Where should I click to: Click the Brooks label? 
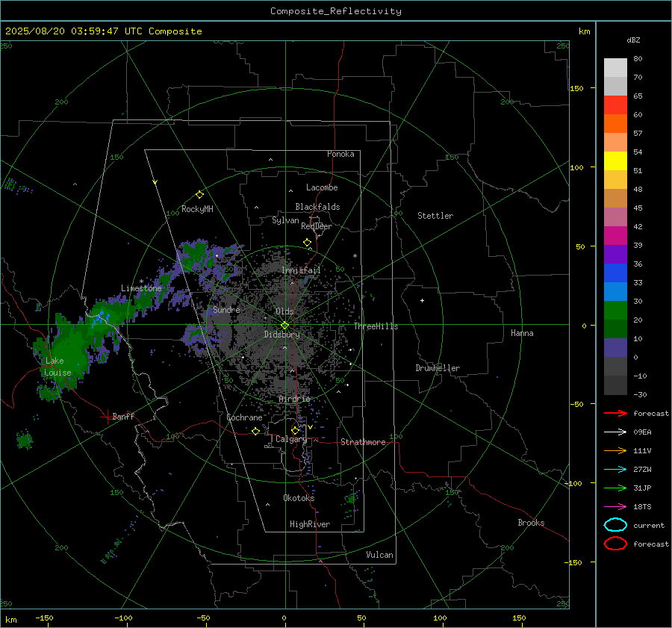(x=531, y=523)
